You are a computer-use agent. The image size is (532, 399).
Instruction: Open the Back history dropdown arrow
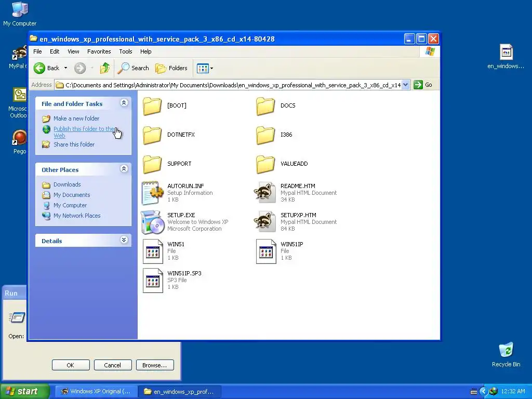coord(65,68)
